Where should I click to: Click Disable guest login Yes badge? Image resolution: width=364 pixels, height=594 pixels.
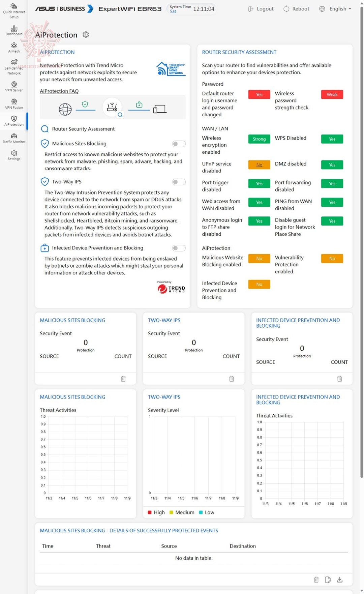click(x=332, y=221)
